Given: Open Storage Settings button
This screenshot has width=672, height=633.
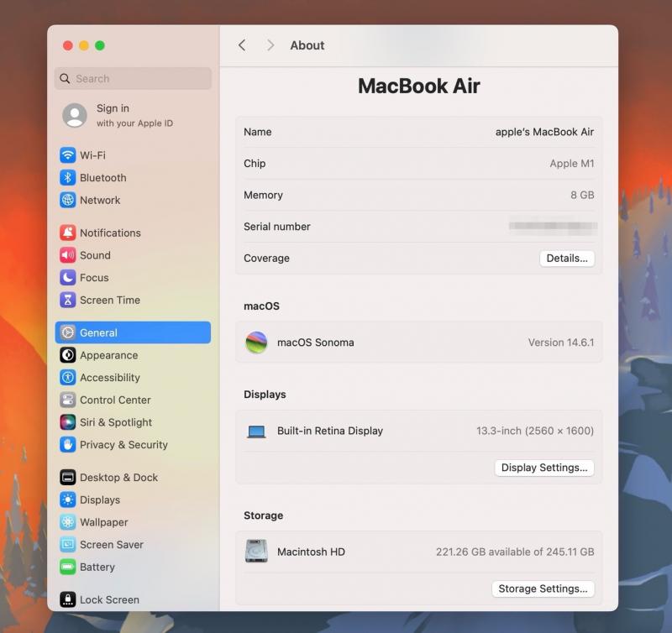Looking at the screenshot, I should pyautogui.click(x=543, y=589).
